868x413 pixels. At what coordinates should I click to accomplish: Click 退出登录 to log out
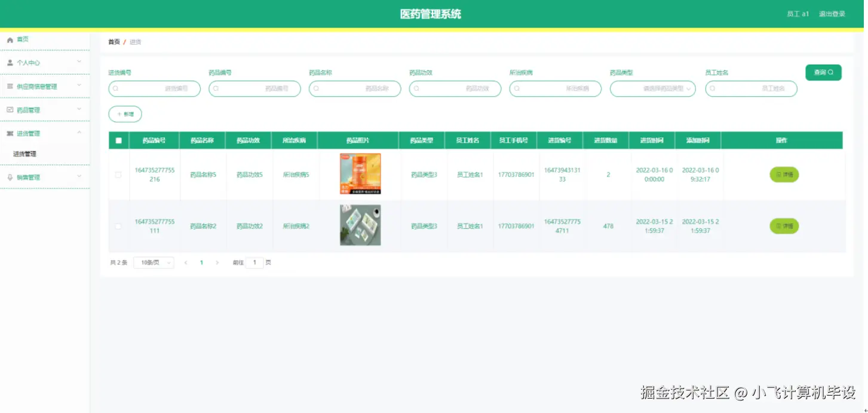click(832, 14)
